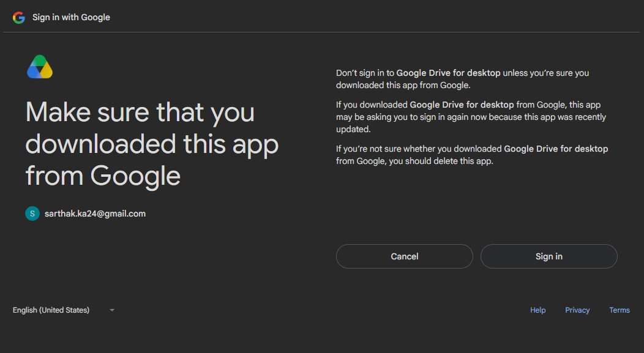This screenshot has width=644, height=353.
Task: Open the Privacy link
Action: 577,310
